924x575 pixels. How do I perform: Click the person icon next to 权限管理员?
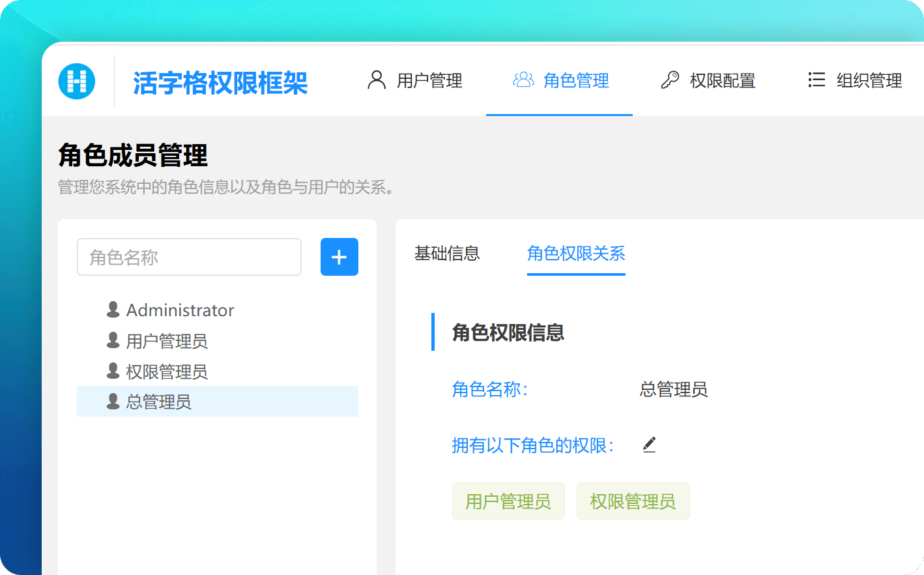point(113,371)
